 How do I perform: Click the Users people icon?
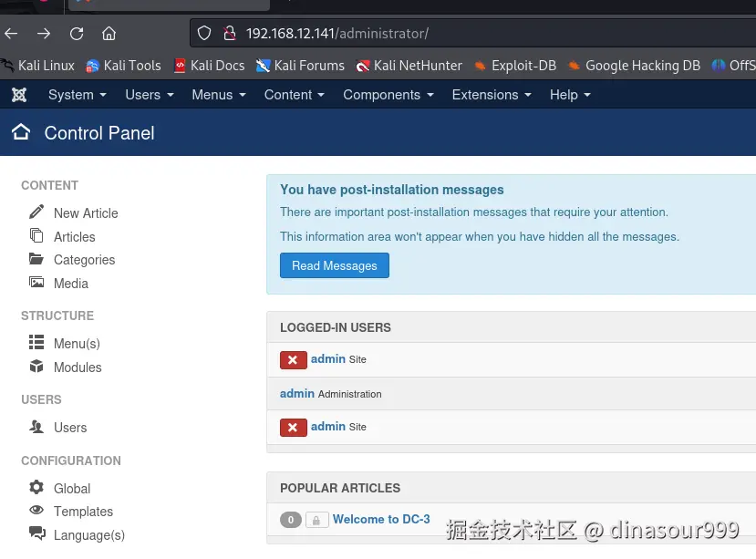(36, 427)
